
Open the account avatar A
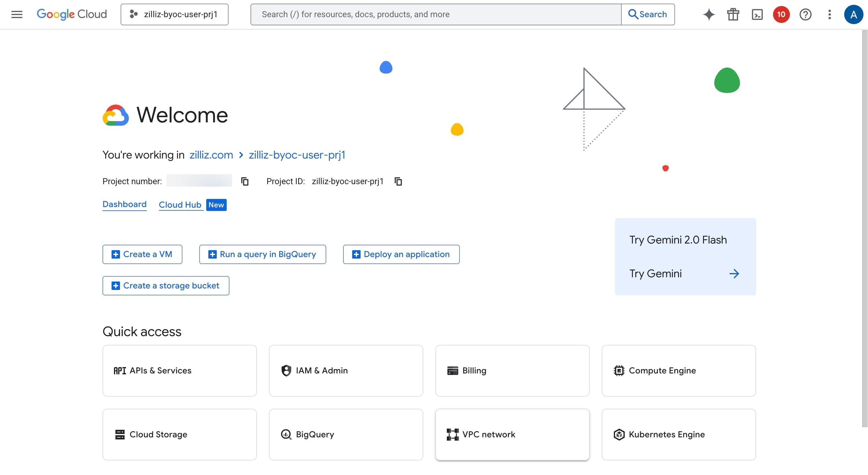(x=853, y=14)
